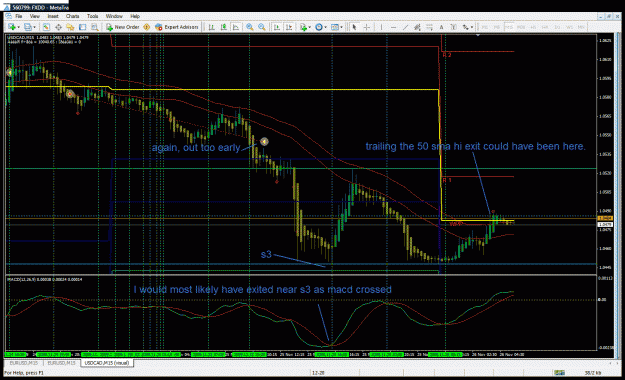Select the Crosshair tool
The image size is (625, 380).
367,27
